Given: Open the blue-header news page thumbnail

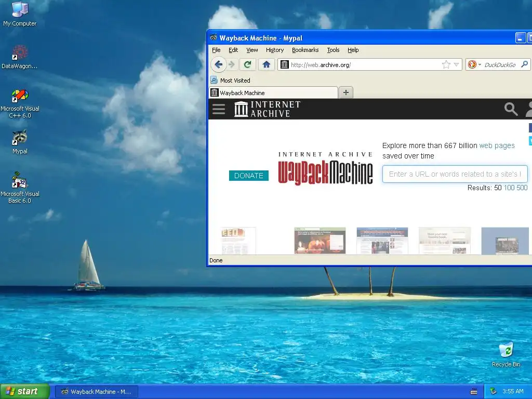Looking at the screenshot, I should tap(382, 241).
